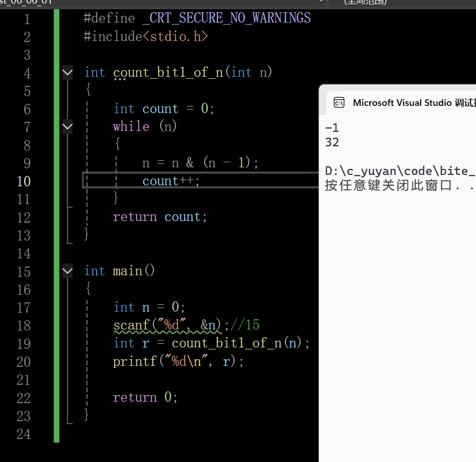Click count_bit1_of_n in the function definition
Image resolution: width=476 pixels, height=462 pixels.
point(168,73)
